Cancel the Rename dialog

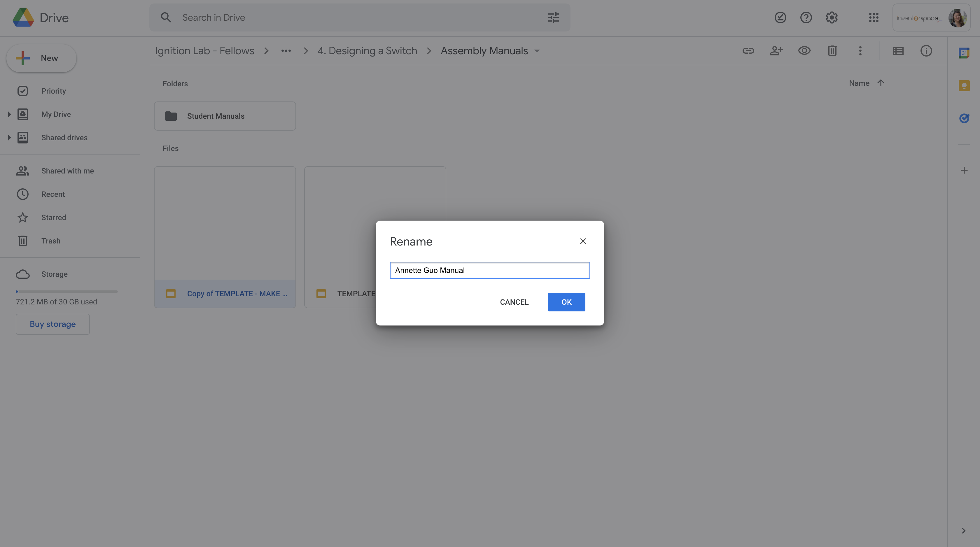tap(514, 302)
